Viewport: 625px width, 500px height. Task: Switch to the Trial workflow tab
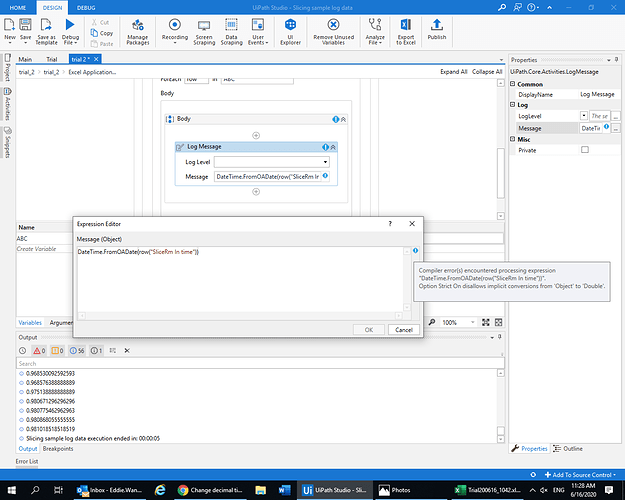pyautogui.click(x=51, y=59)
